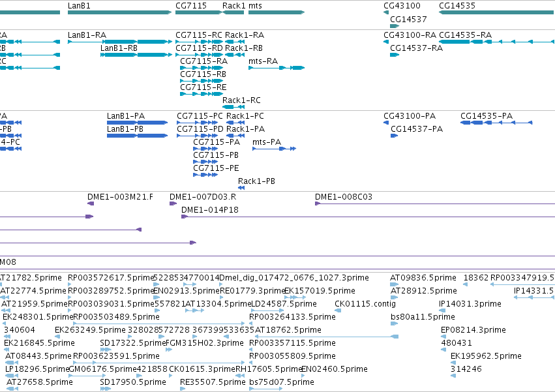Screen dimensions: 555x392
Task: Select the LanB1 gene feature bar
Action: point(119,12)
